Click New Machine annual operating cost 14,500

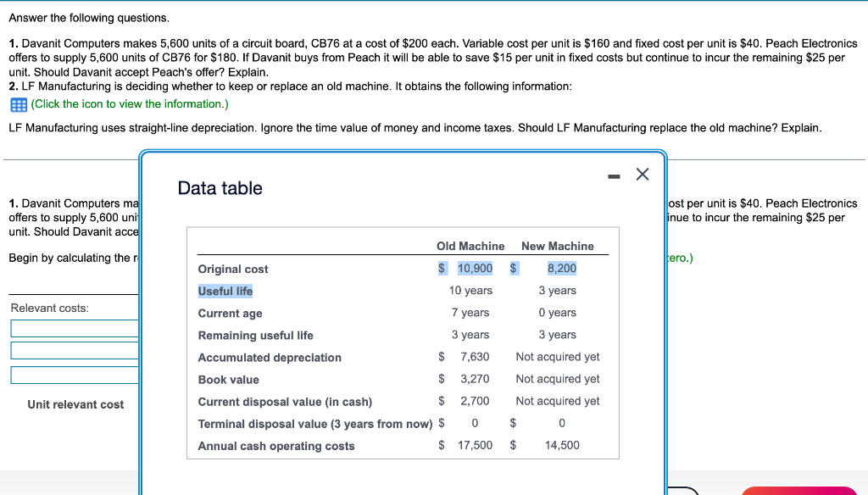[x=562, y=446]
